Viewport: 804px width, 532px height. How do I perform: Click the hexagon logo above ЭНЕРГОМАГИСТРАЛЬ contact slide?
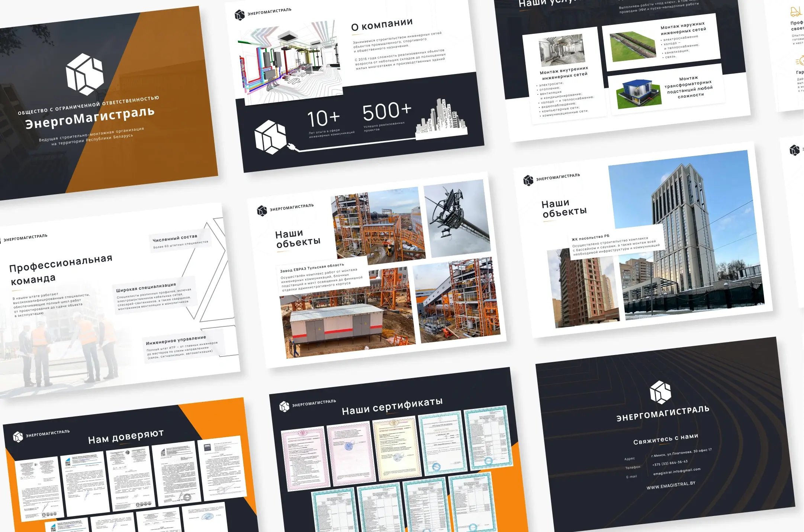pyautogui.click(x=660, y=392)
